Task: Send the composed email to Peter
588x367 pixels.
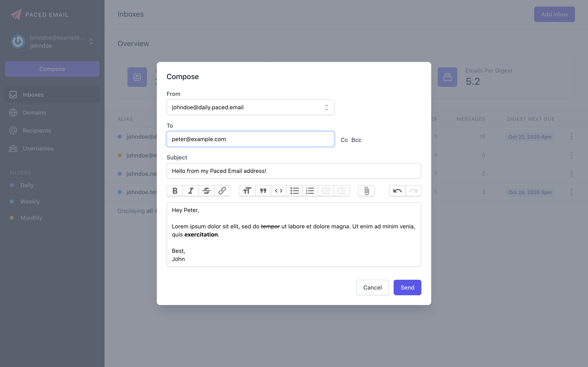Action: pos(407,287)
